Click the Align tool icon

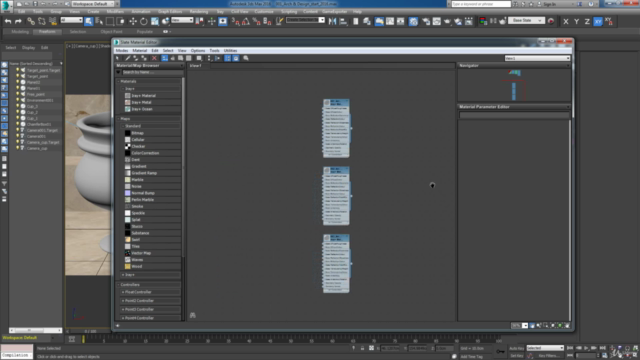[343, 21]
